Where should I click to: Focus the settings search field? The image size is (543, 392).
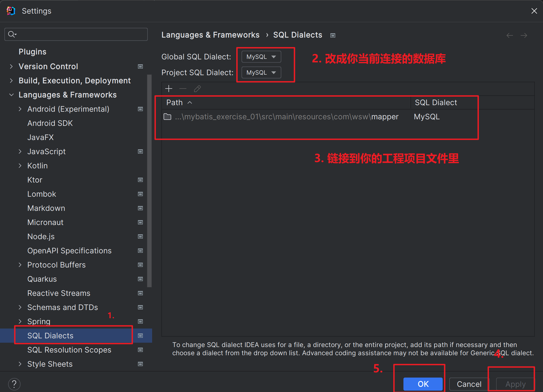point(76,34)
